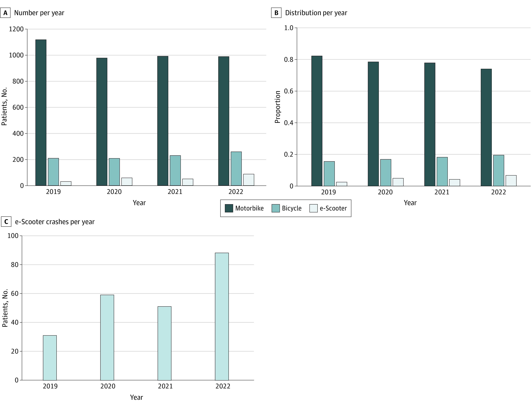Click the 2022 bicycle bar in panel A

point(236,169)
